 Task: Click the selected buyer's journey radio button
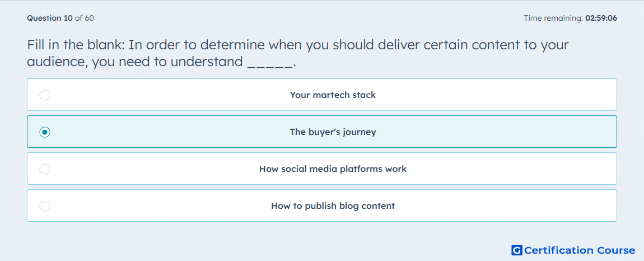point(45,132)
